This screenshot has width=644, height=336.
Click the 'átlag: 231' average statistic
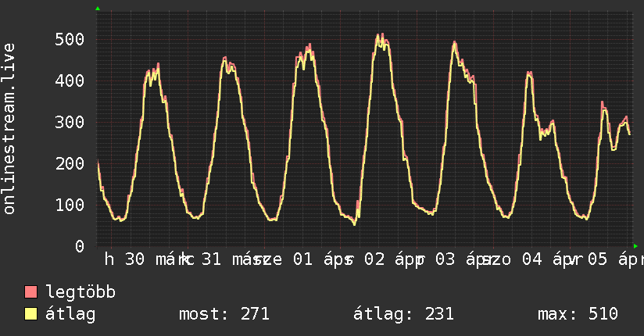pyautogui.click(x=403, y=314)
